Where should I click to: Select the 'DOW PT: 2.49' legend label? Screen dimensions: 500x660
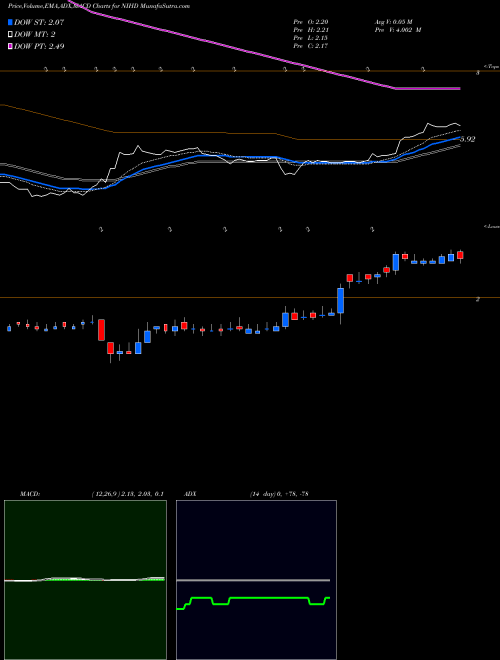[x=39, y=46]
